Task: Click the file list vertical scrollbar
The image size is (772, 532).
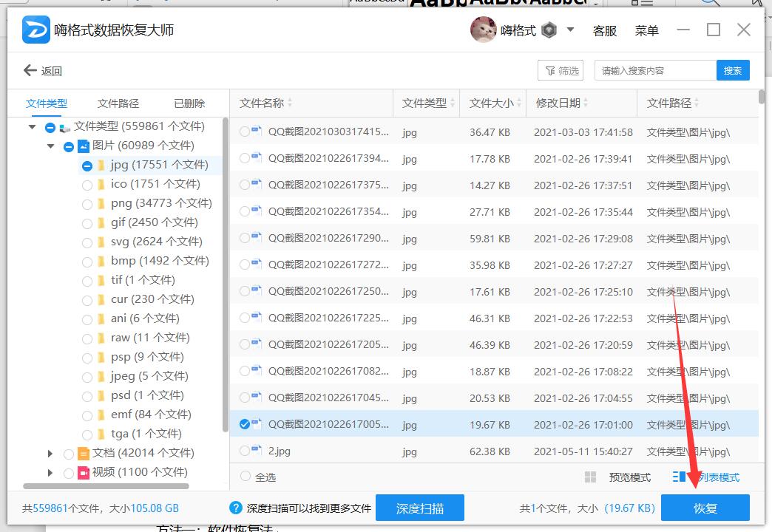Action: (x=762, y=97)
